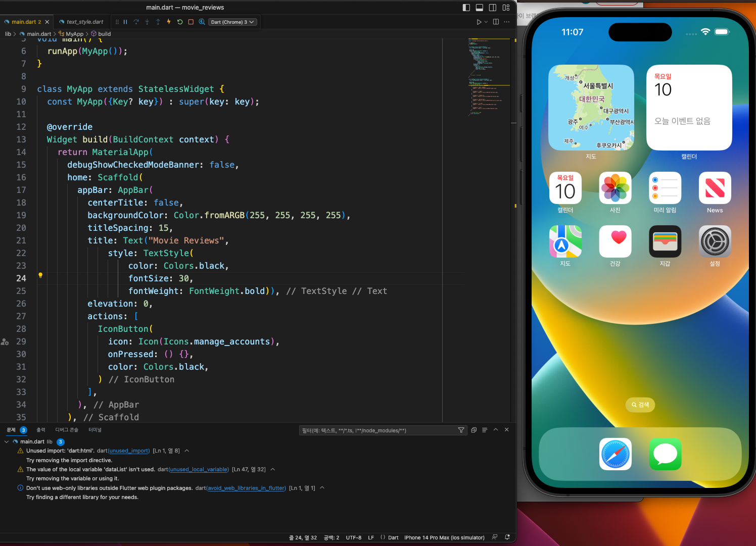Open the Photos (사진) app on the simulator

[x=615, y=188]
